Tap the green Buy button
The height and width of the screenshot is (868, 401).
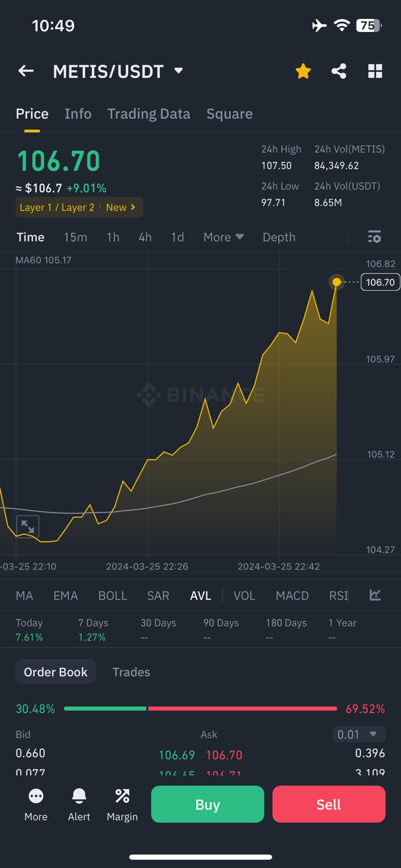(207, 804)
